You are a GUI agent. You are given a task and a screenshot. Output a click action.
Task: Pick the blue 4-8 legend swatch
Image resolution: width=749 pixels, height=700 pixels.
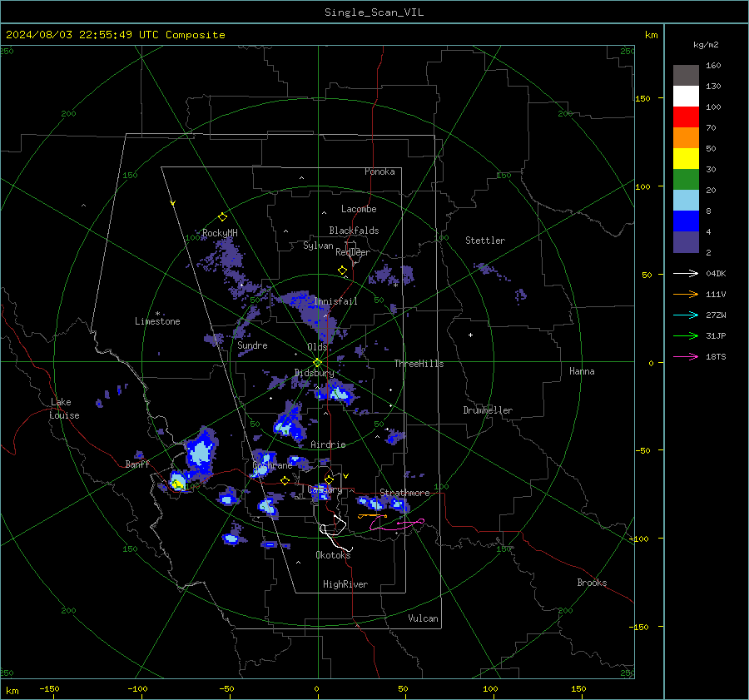click(x=686, y=221)
